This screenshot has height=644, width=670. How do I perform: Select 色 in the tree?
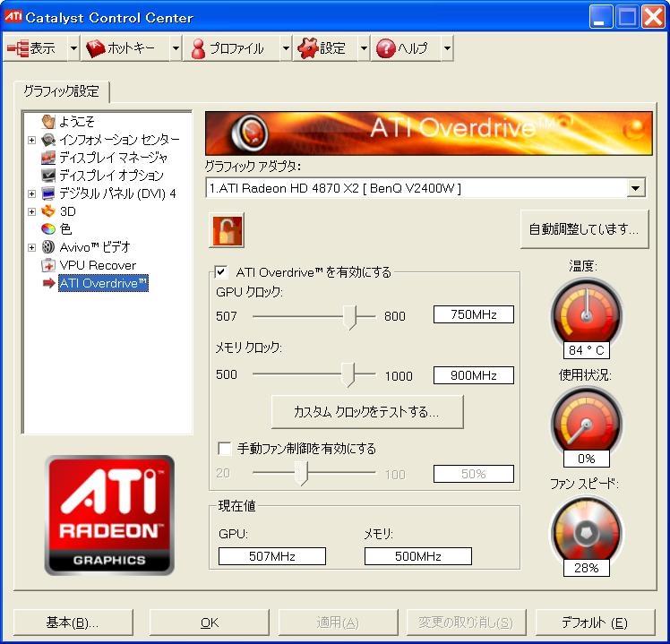65,229
